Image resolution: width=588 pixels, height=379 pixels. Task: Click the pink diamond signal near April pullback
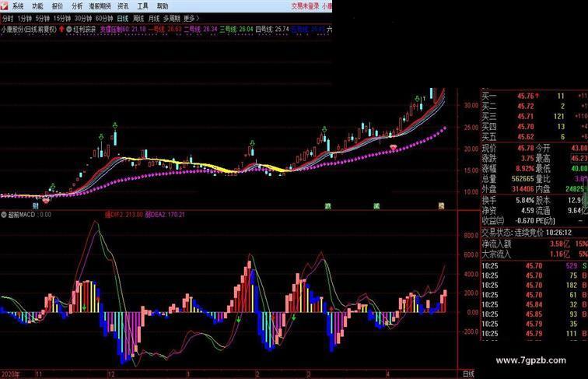pos(393,147)
